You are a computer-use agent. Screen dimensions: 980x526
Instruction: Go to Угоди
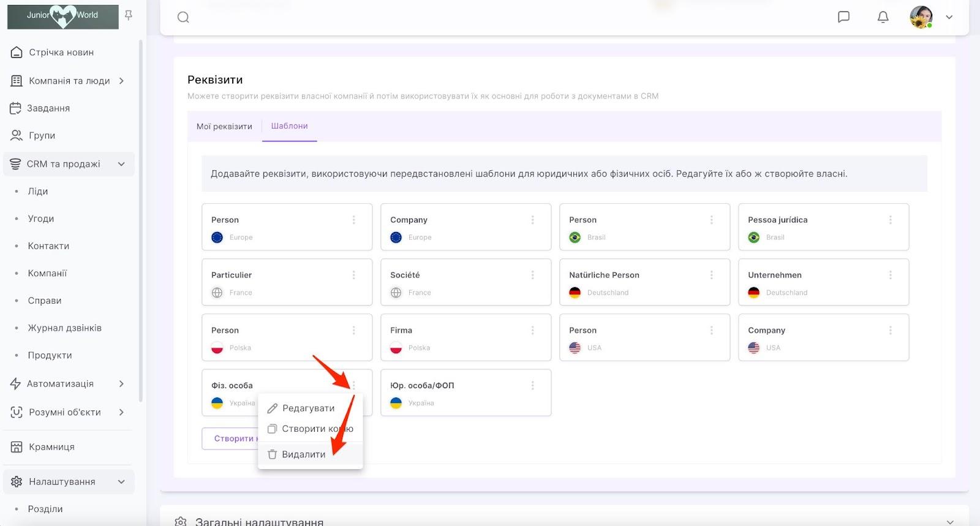click(x=41, y=219)
